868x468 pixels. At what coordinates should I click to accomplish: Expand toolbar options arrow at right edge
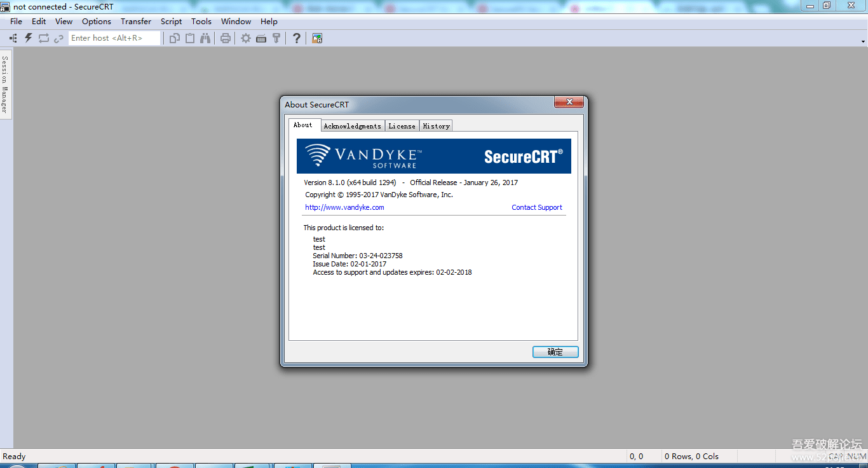pyautogui.click(x=864, y=41)
